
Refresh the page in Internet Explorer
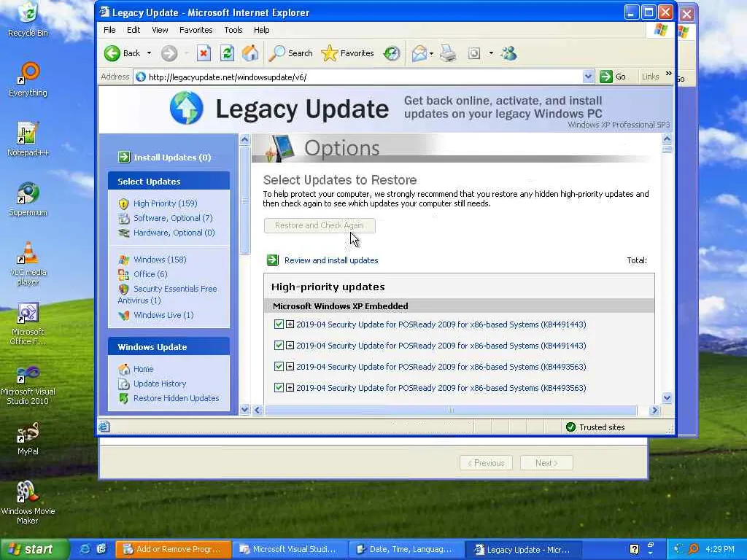(x=228, y=53)
